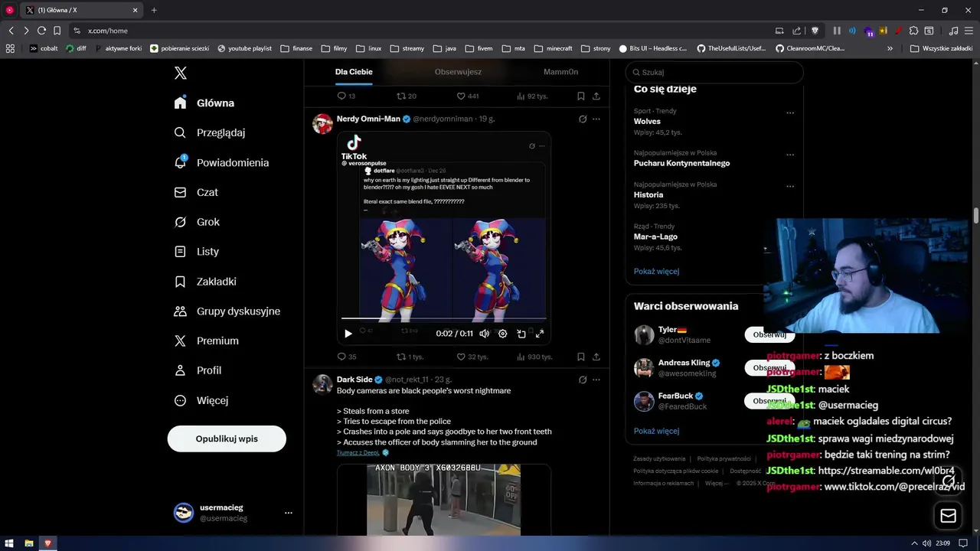Open Grok in the sidebar
Image resolution: width=980 pixels, height=551 pixels.
point(196,222)
